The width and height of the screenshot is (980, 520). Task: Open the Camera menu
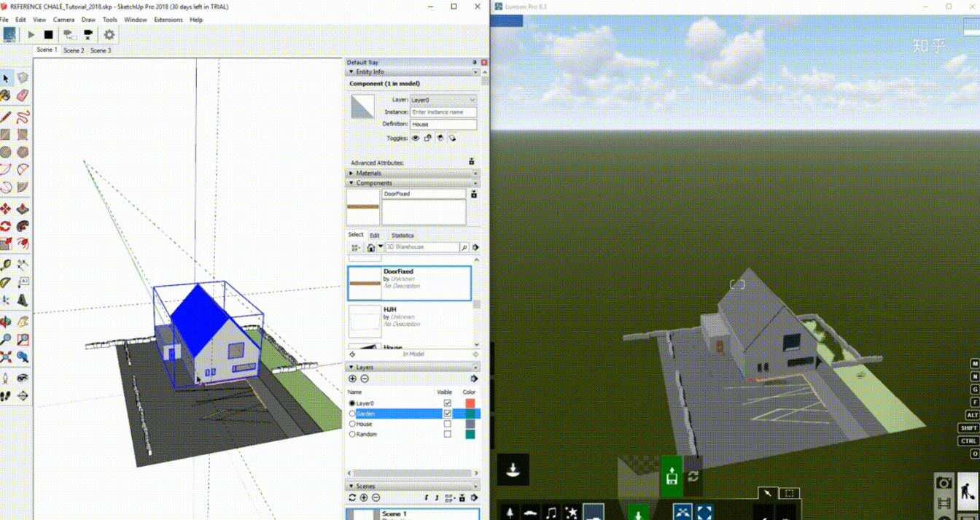pos(63,20)
